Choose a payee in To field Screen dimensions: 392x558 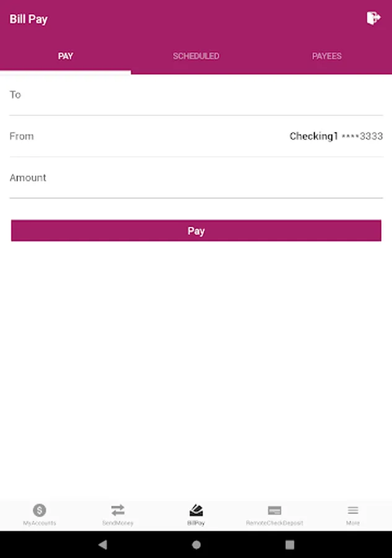pyautogui.click(x=196, y=95)
